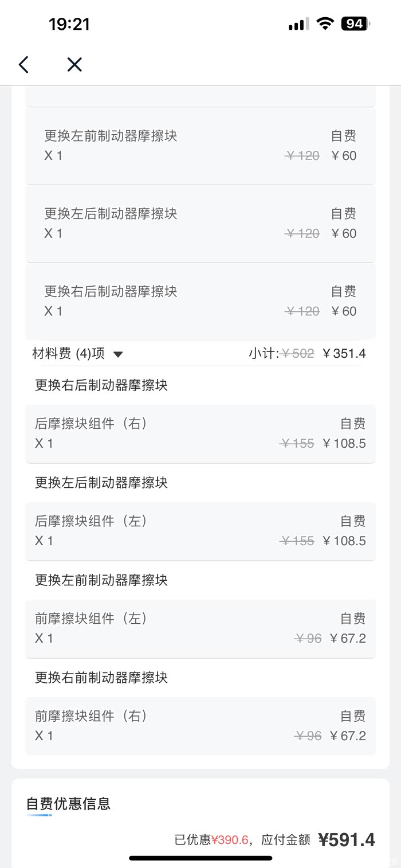Collapse the 材料费 (4)项 dropdown arrow
Screen dimensions: 401x868
118,354
